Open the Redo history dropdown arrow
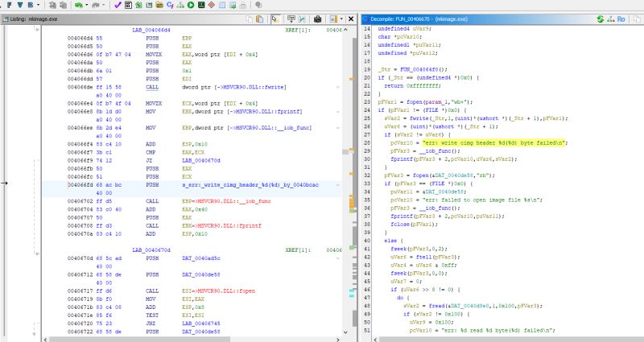Image resolution: width=644 pixels, height=342 pixels. [104, 6]
